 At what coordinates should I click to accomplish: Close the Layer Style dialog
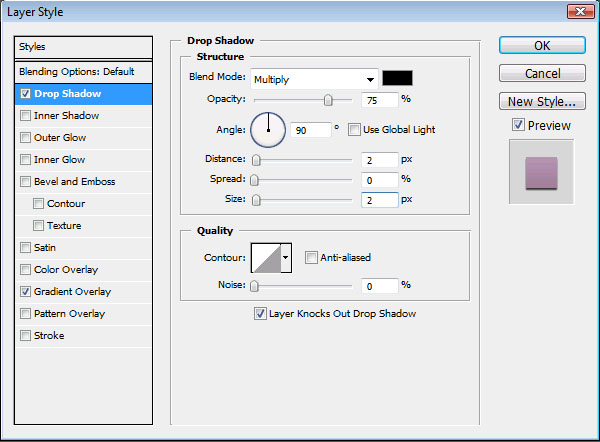click(x=580, y=11)
